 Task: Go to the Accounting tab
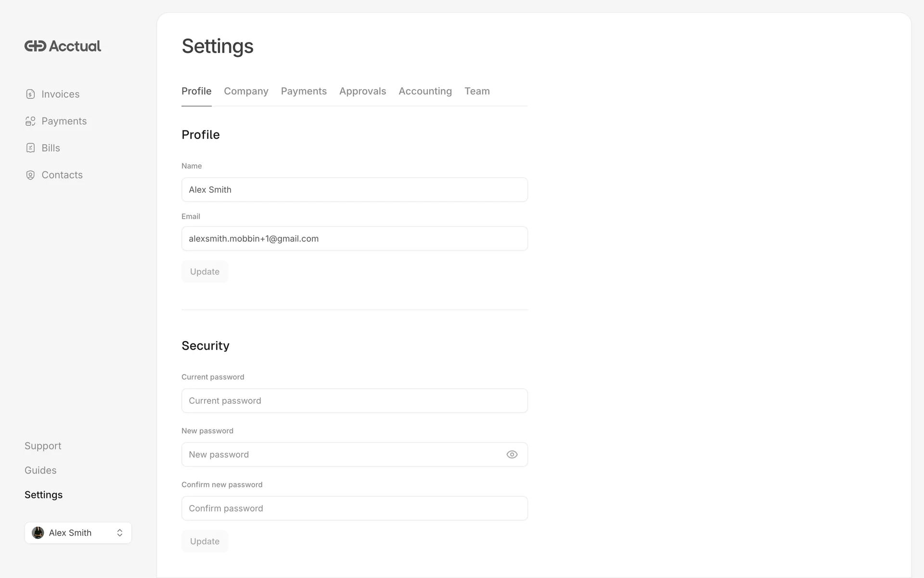(425, 92)
